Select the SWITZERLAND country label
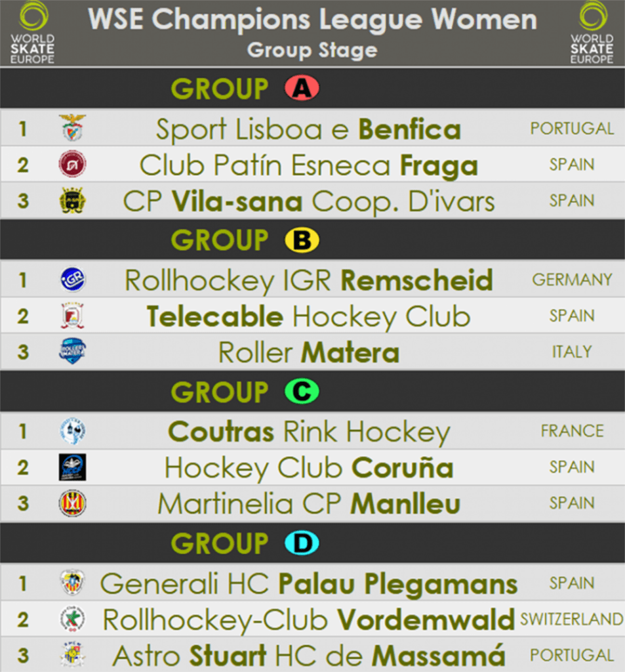 (572, 619)
